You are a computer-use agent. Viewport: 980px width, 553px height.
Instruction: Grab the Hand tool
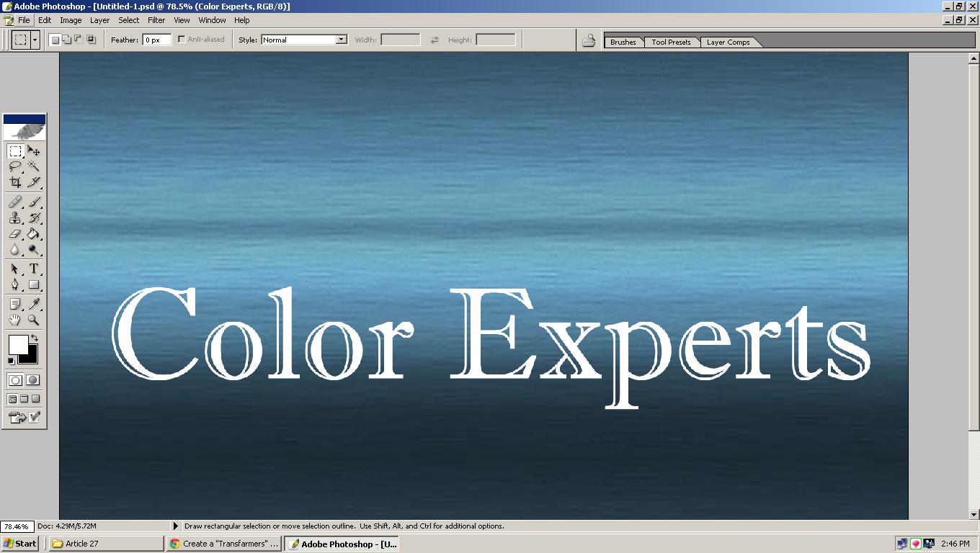tap(15, 320)
